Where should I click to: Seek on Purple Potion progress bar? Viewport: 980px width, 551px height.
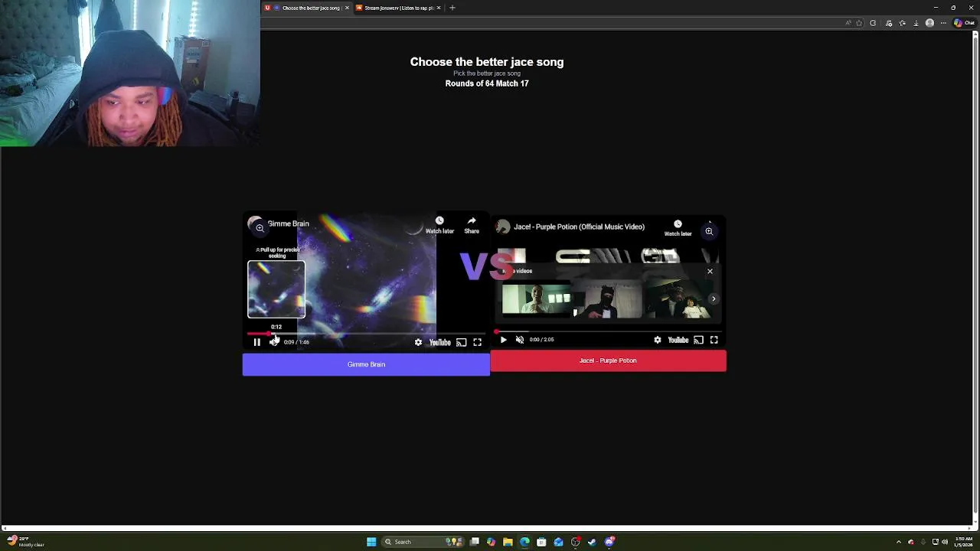[608, 331]
